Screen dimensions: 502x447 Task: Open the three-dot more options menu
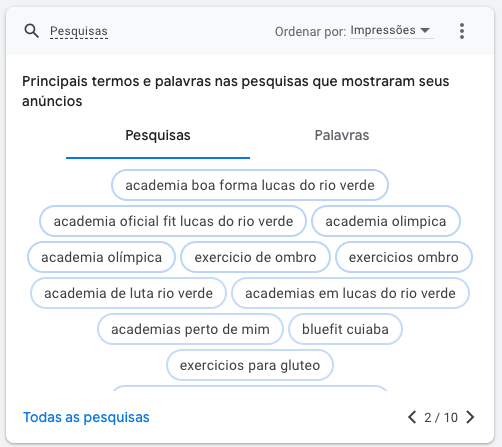click(x=462, y=31)
